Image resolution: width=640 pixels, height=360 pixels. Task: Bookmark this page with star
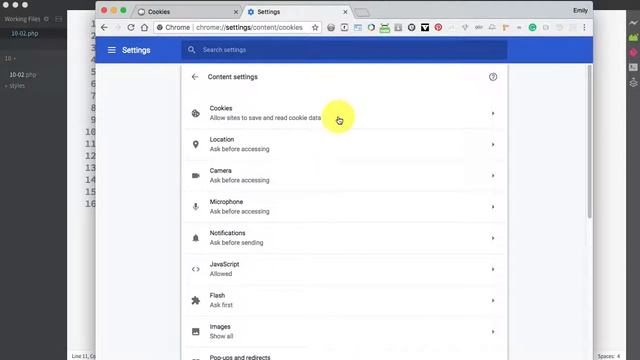click(315, 27)
